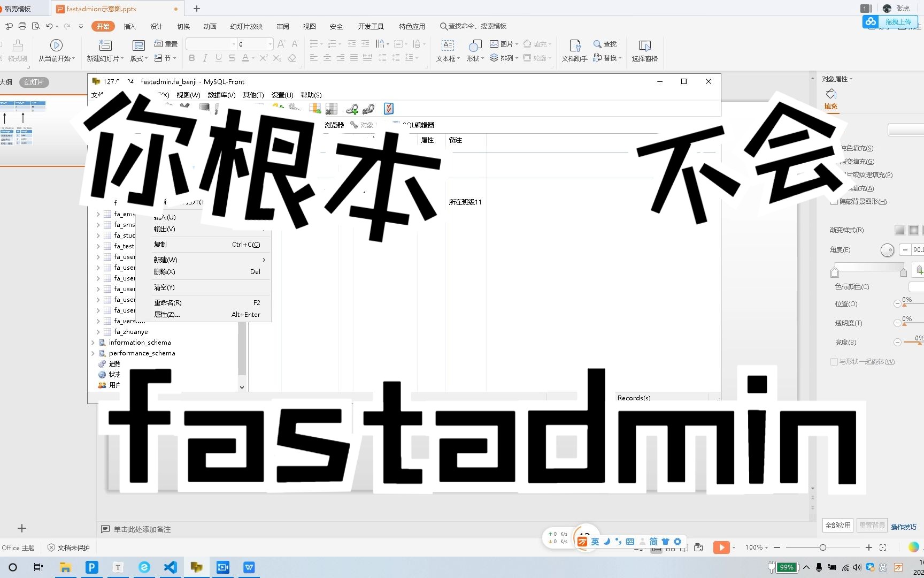Select the picture or texture fill (P) option
Viewport: 924px width, 578px height.
867,175
